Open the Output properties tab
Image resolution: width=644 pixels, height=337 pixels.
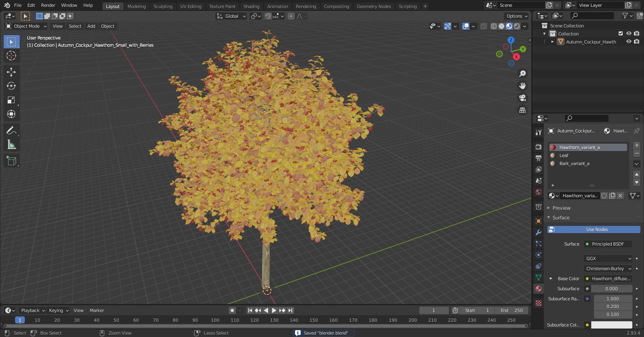pyautogui.click(x=539, y=158)
